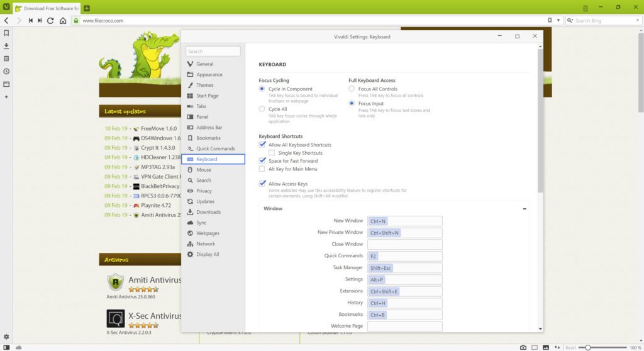Enable Single Key Shortcuts checkbox
644x351 pixels.
(x=272, y=153)
